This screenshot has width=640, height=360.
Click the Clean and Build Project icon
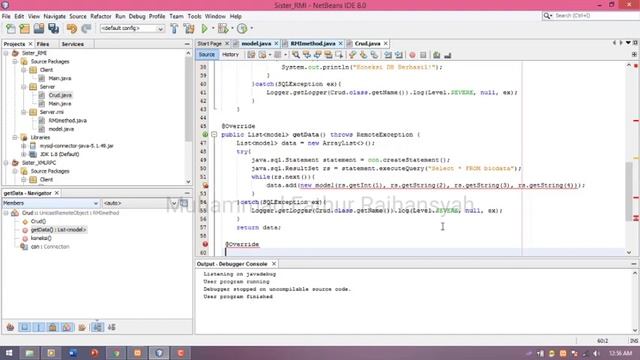click(189, 29)
